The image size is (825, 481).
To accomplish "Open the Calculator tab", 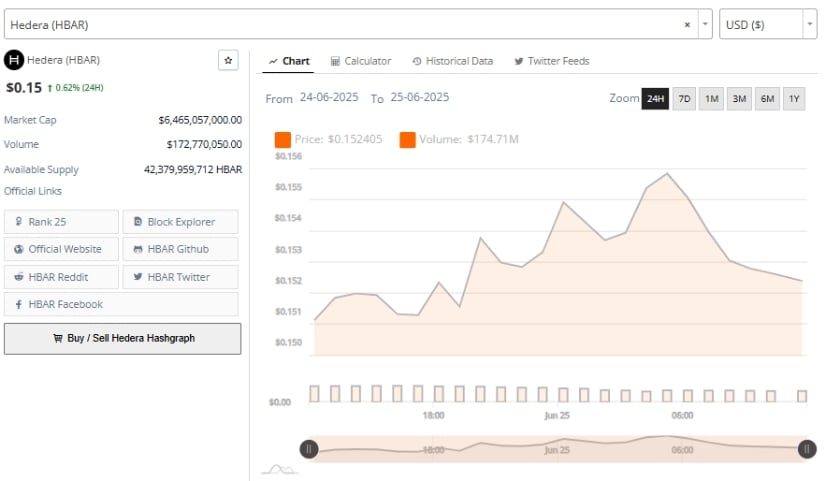I will coord(361,61).
